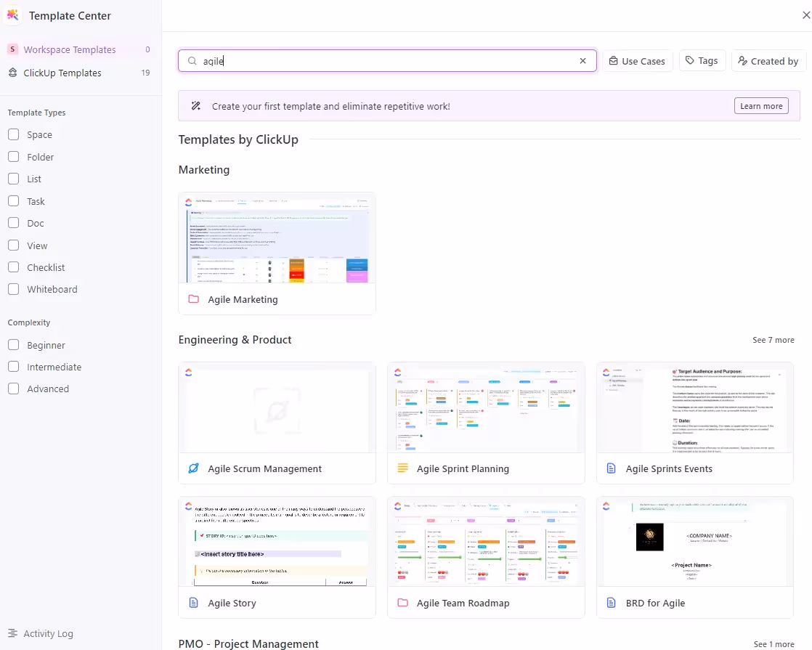Click the list icon on Agile Sprint Planning
The width and height of the screenshot is (812, 650).
click(x=402, y=468)
